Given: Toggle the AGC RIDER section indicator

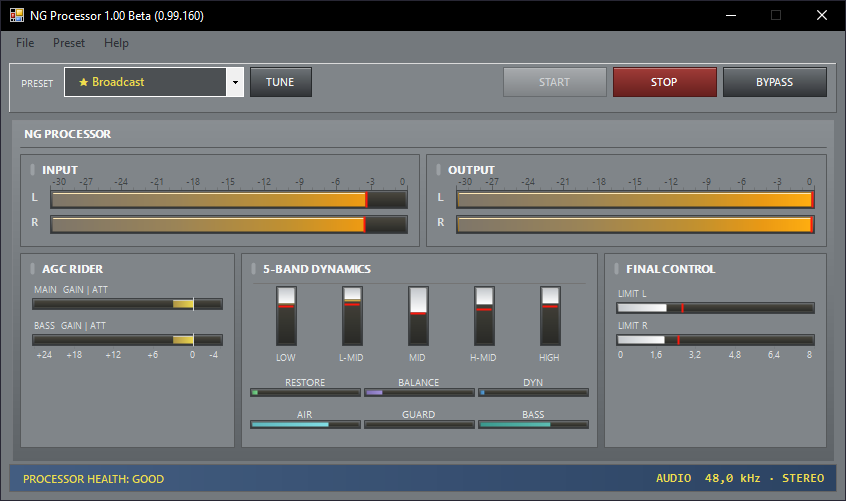Looking at the screenshot, I should pos(32,269).
